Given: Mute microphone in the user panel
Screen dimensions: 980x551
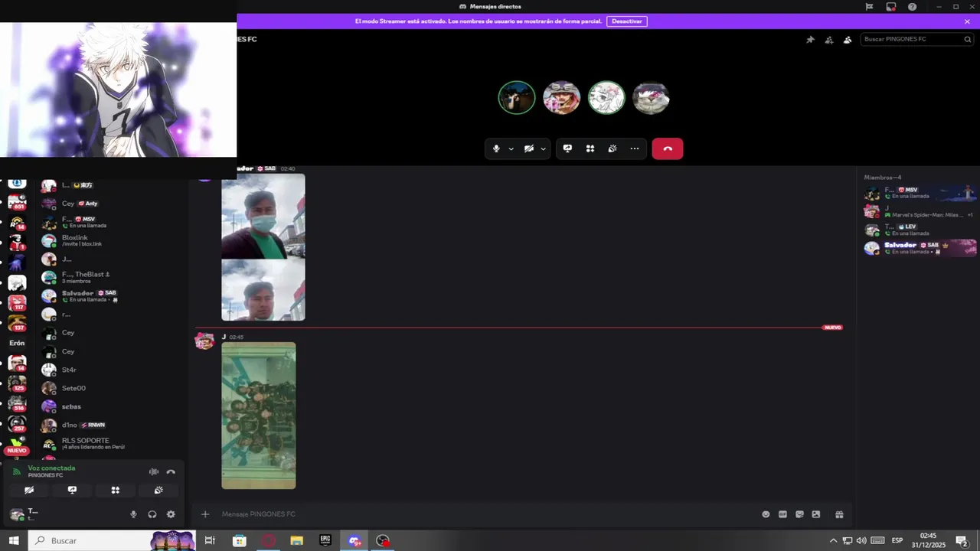Looking at the screenshot, I should 133,514.
